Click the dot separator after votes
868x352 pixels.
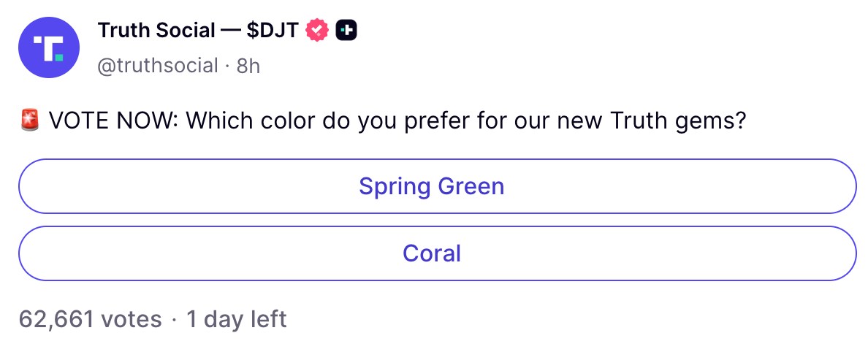(174, 319)
